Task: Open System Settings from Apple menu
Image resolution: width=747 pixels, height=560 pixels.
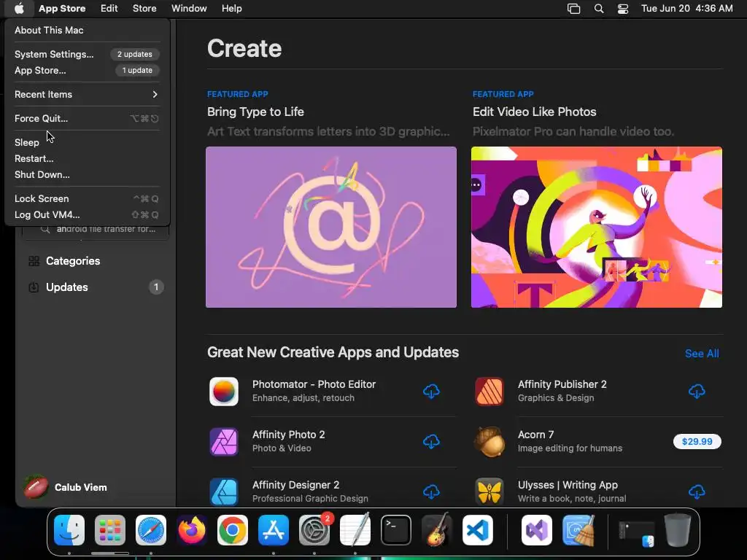Action: pos(87,54)
